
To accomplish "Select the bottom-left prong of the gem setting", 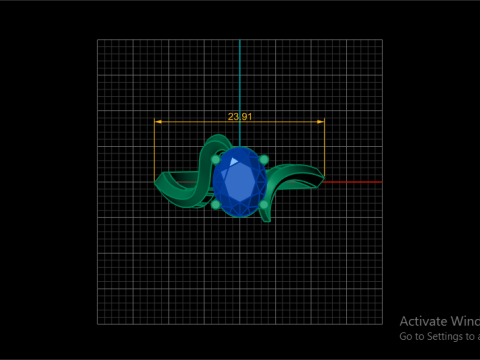I will point(216,205).
